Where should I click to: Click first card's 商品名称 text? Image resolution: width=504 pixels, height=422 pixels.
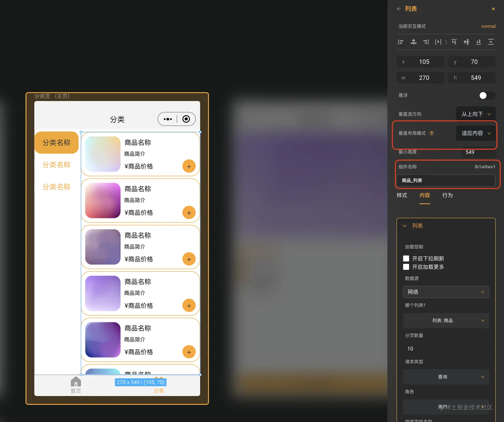[x=138, y=143]
